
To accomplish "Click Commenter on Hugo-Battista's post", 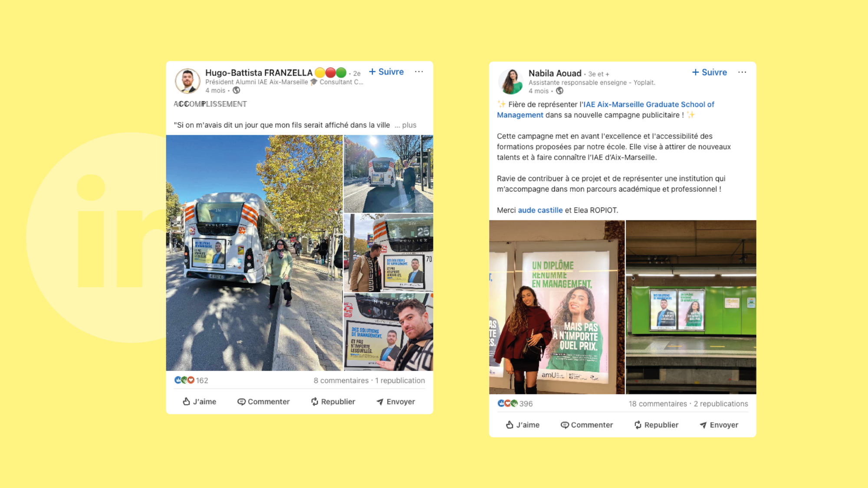I will tap(263, 402).
